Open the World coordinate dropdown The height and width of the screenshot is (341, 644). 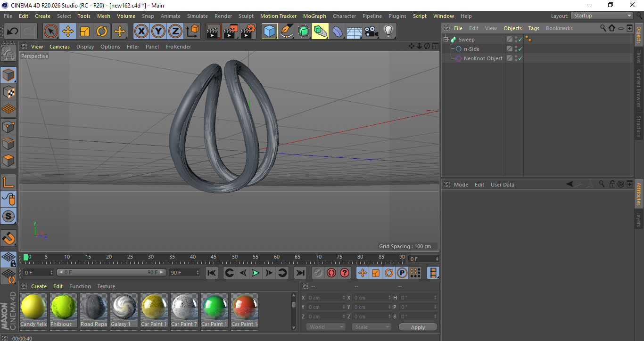pyautogui.click(x=326, y=327)
